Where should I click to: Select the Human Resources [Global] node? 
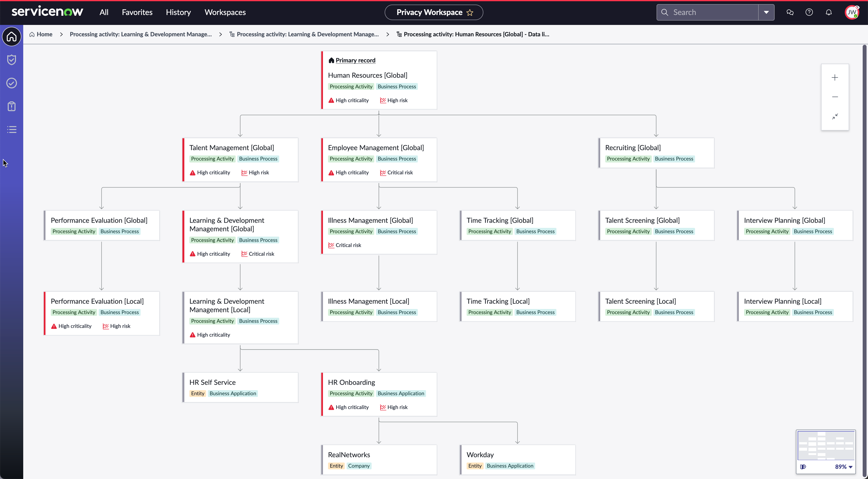[x=379, y=80]
